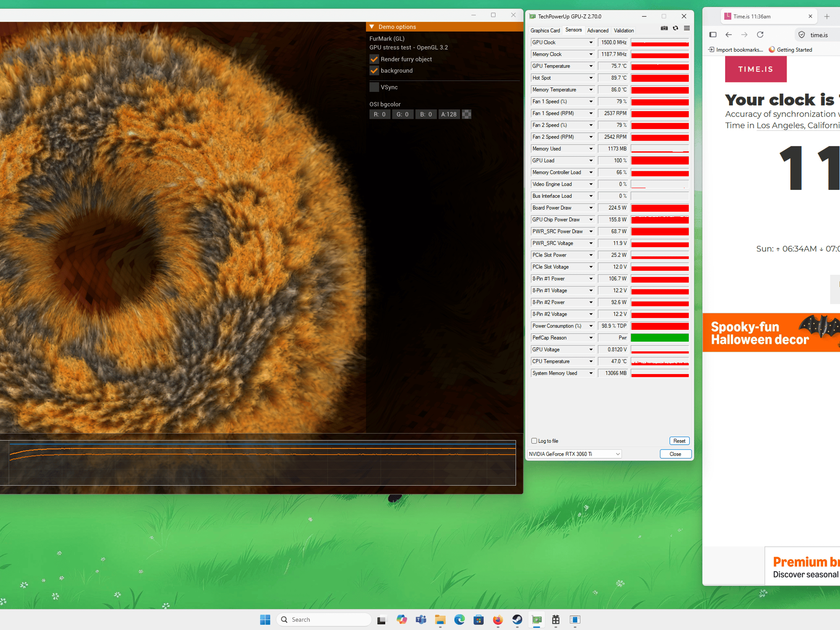The image size is (840, 630).
Task: Expand the System Memory Used dropdown
Action: (591, 373)
